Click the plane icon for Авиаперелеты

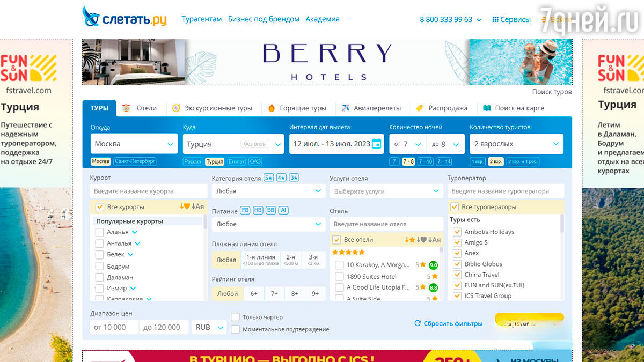pos(345,108)
